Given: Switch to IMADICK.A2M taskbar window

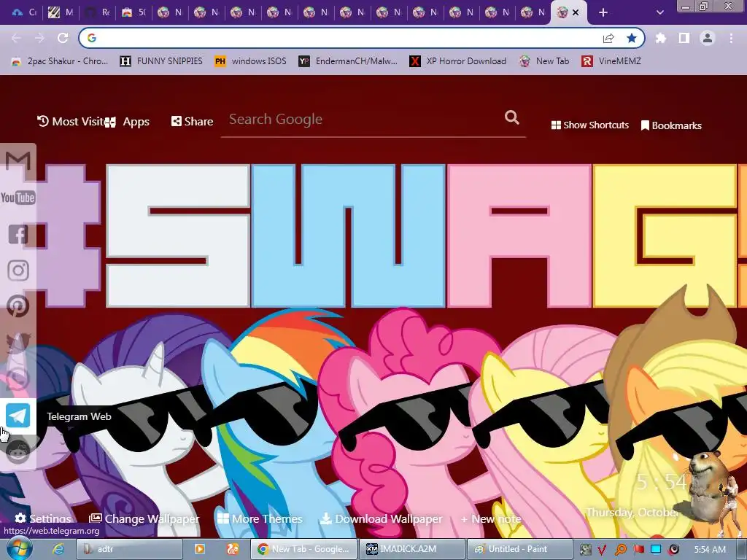Looking at the screenshot, I should [411, 549].
